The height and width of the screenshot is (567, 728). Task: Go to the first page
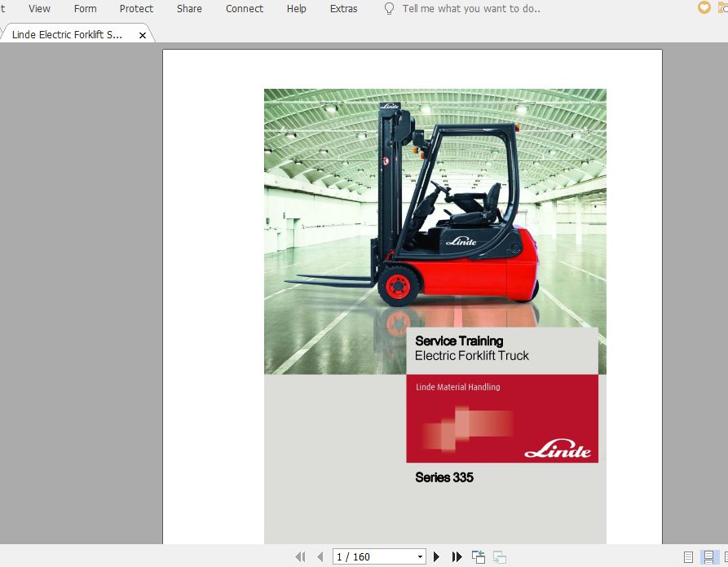(300, 557)
